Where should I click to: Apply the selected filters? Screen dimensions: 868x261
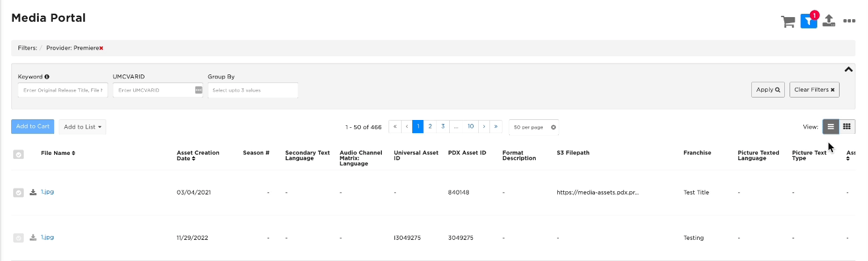(x=768, y=90)
